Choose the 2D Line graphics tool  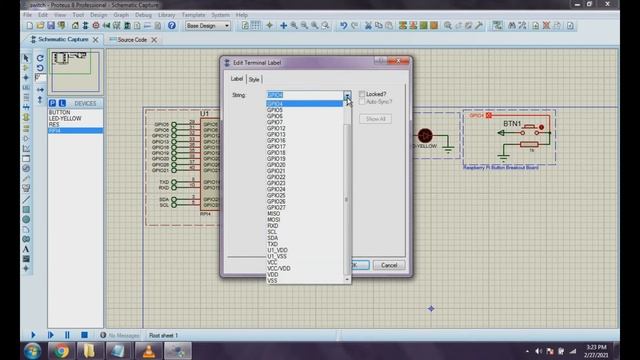[26, 200]
